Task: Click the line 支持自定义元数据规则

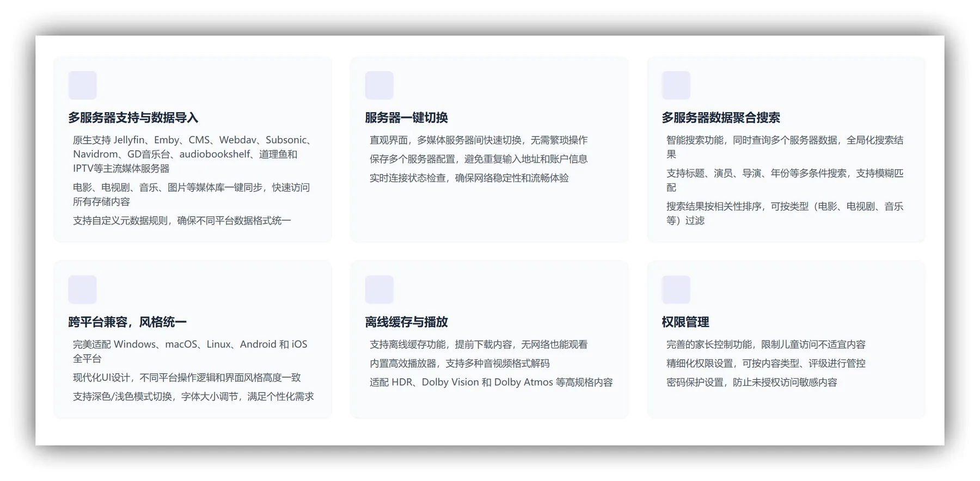Action: 182,220
